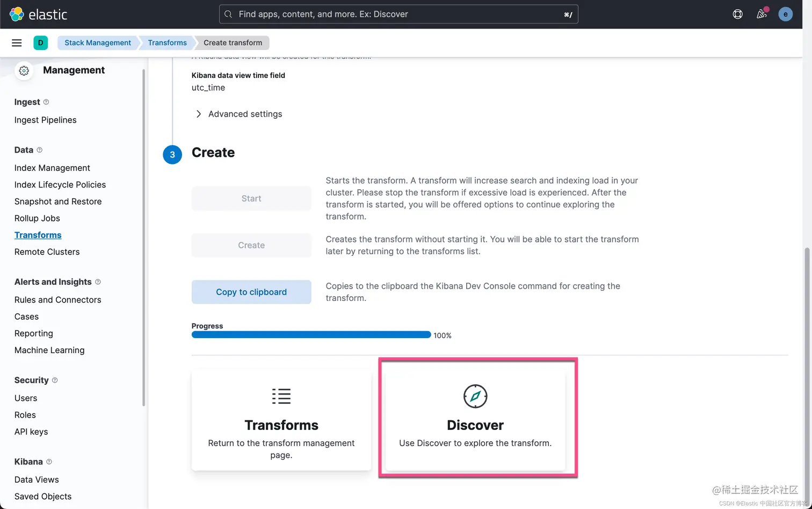Open the help menu lifebuoy icon
Screen dimensions: 812x509
click(x=738, y=14)
